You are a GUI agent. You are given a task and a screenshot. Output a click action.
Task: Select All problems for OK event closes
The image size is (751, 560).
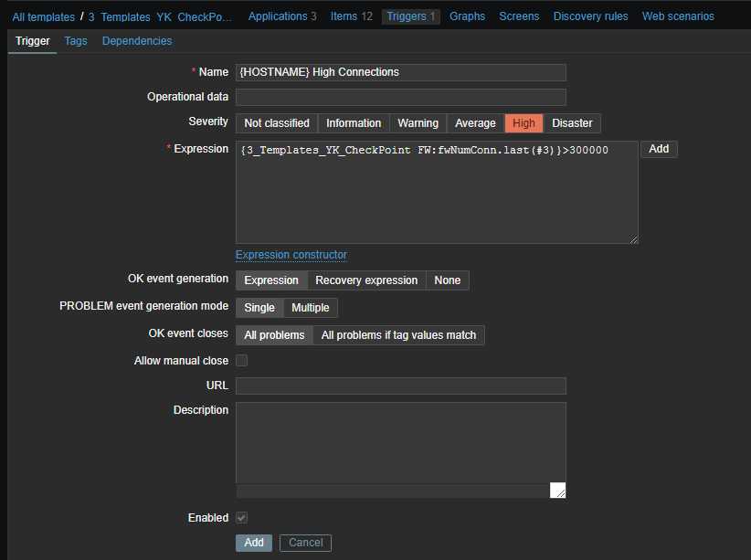tap(274, 335)
